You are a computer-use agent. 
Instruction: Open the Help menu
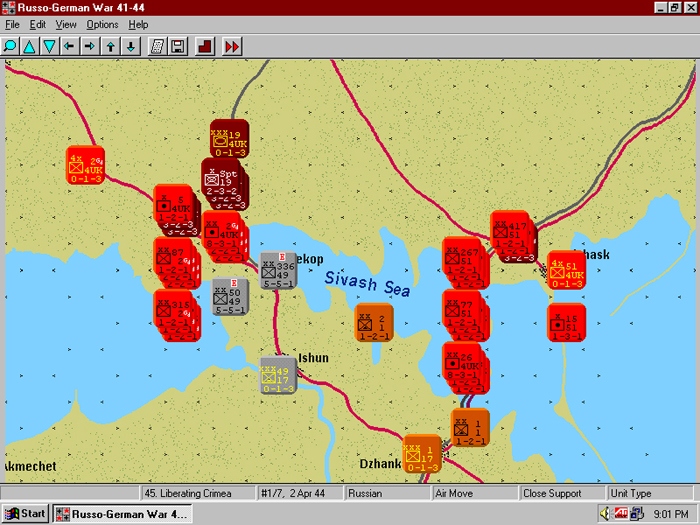coord(138,25)
